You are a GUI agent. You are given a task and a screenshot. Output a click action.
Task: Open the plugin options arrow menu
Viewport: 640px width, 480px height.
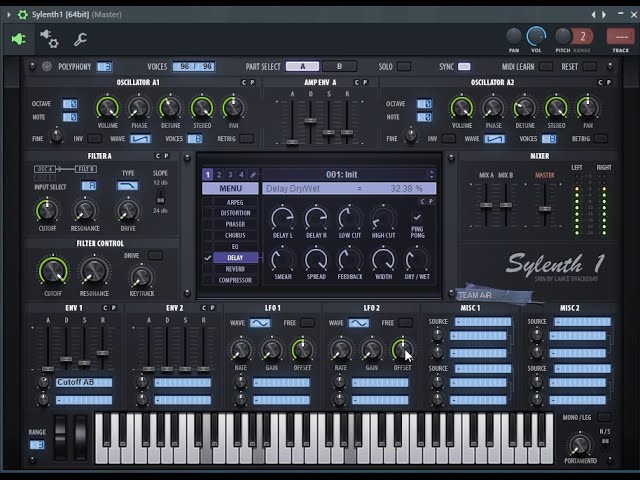coord(9,15)
